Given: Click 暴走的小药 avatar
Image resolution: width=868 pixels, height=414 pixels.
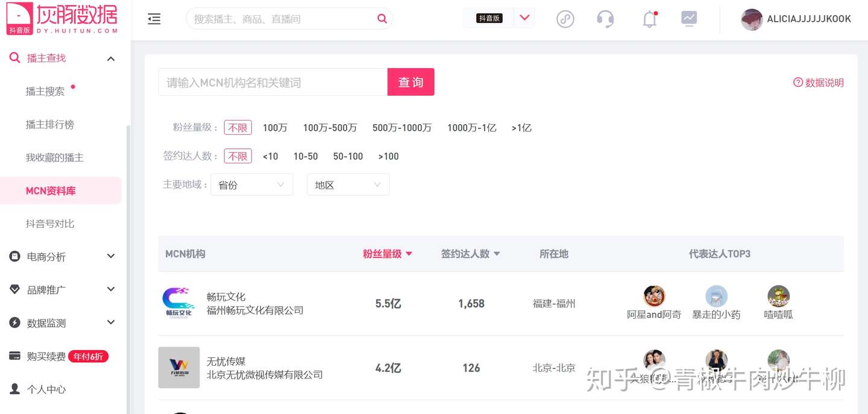Looking at the screenshot, I should click(x=717, y=296).
